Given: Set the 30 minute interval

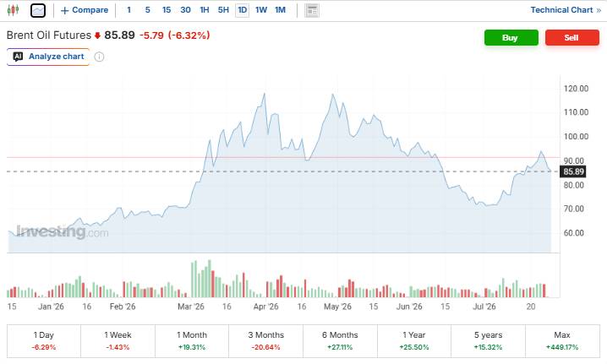Looking at the screenshot, I should [185, 10].
